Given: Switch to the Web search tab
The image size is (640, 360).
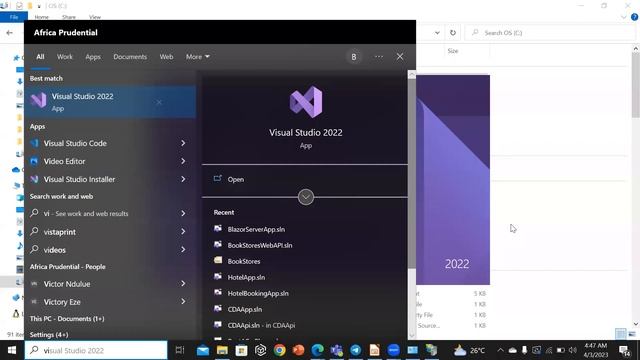Looking at the screenshot, I should (166, 57).
